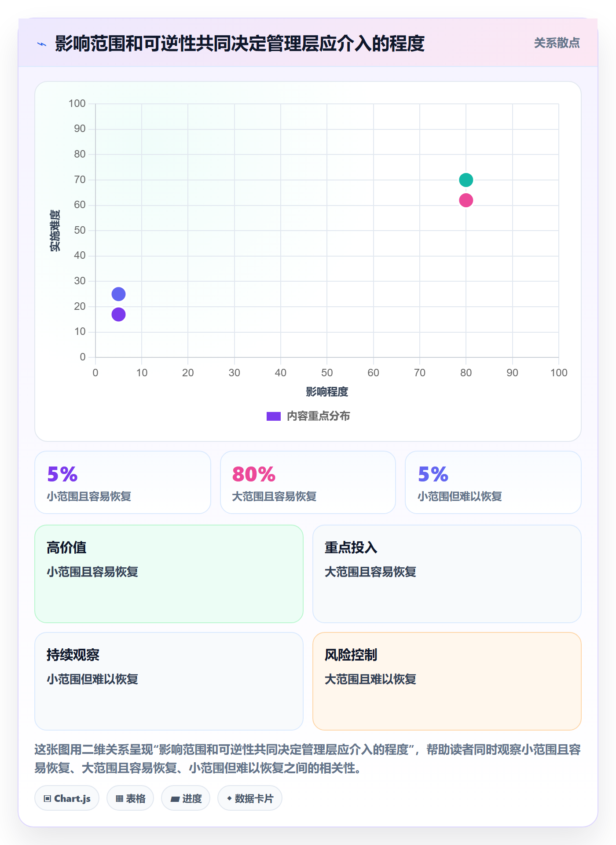616x845 pixels.
Task: Click the main title 影响范围和可逆性共同决定管理层应介入的程度
Action: (x=240, y=44)
